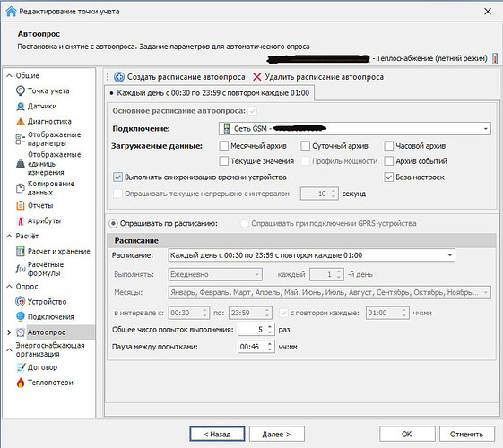
Task: Open Теплопотери via its flame icon
Action: 21,383
